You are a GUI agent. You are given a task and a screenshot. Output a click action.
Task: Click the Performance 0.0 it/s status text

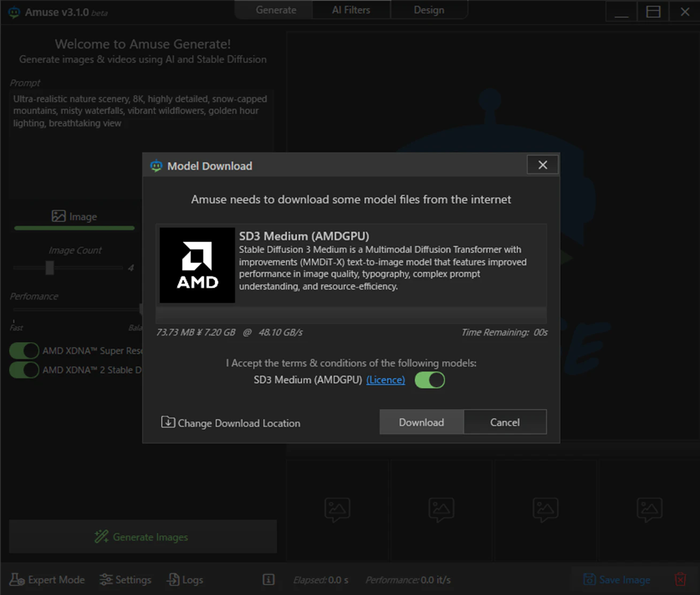(408, 580)
